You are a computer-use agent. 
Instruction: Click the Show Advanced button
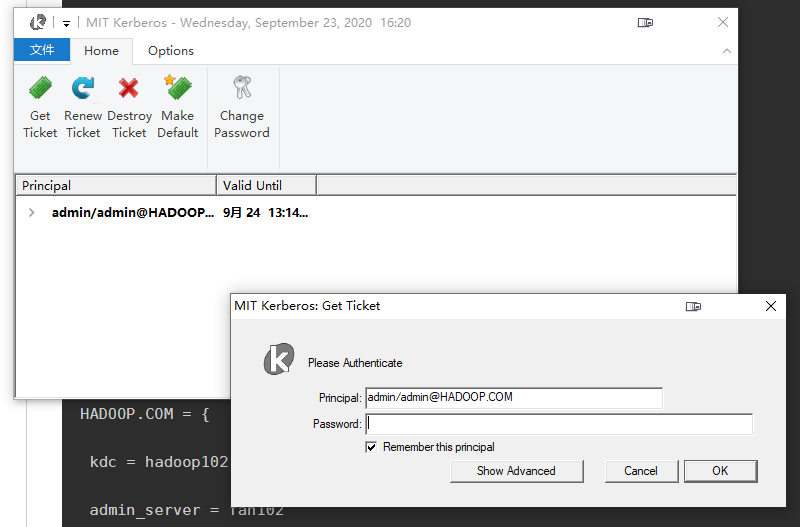[x=516, y=471]
